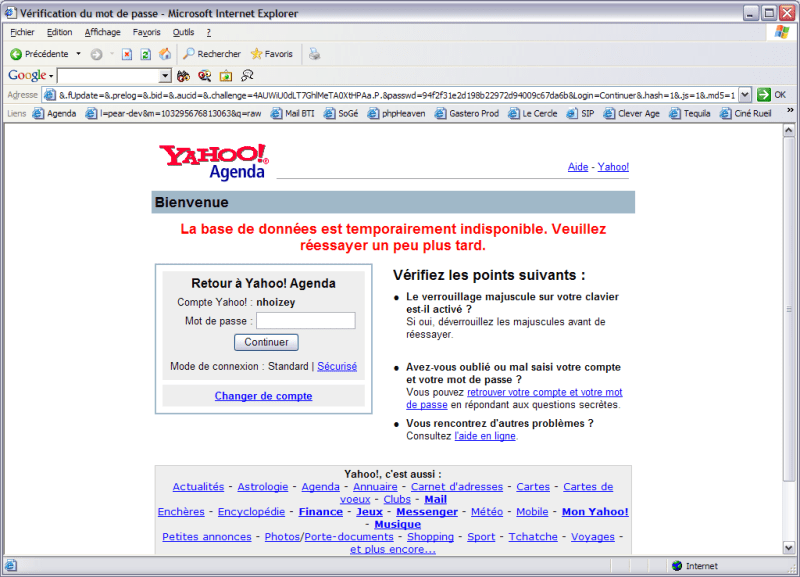Click the Google toolbar site search icon
This screenshot has height=577, width=800.
tap(205, 76)
